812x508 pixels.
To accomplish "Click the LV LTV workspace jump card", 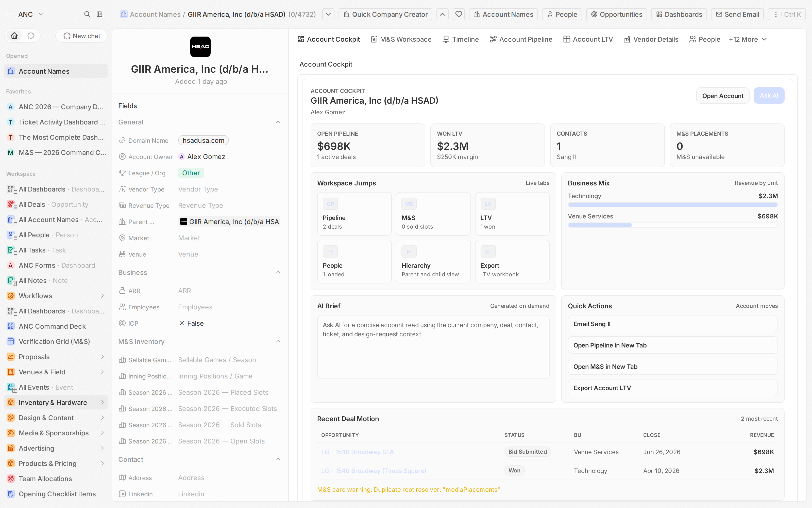I will [512, 214].
